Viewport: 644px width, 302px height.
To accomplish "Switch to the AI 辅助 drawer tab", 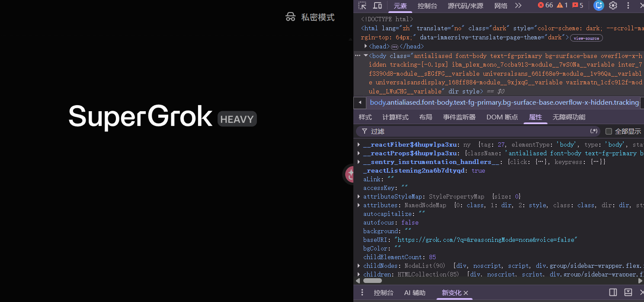I will click(415, 293).
